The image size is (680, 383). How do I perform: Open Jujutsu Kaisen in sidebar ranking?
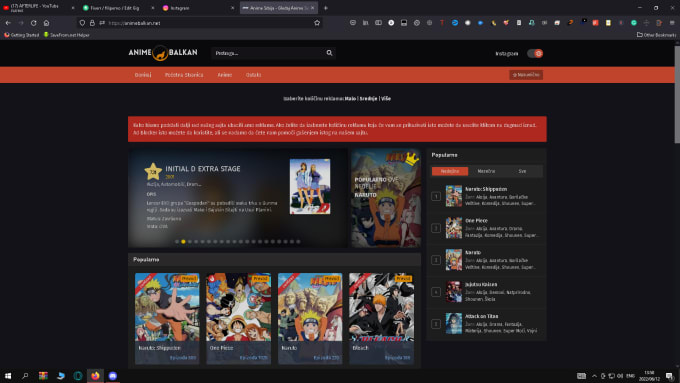pos(481,285)
